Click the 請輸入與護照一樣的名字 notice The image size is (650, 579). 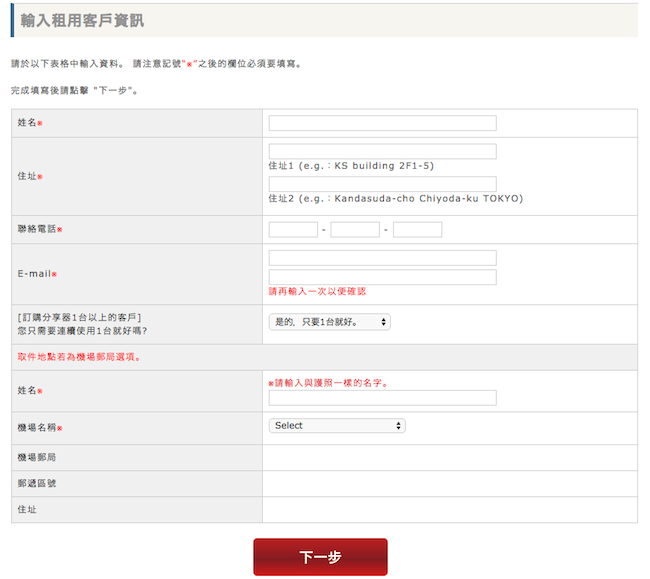(x=328, y=383)
